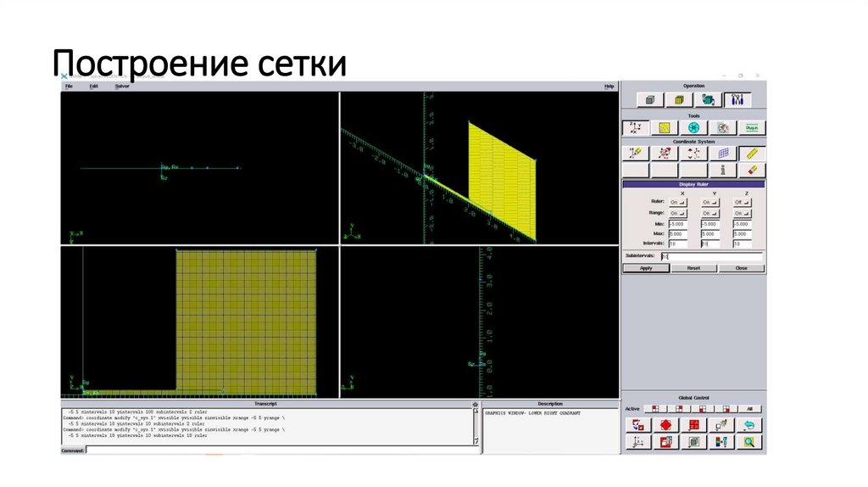Click the Apply button

click(x=646, y=268)
